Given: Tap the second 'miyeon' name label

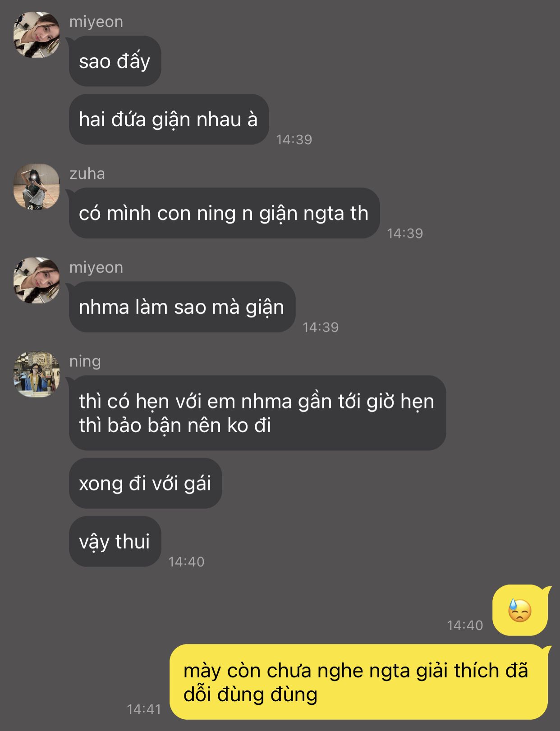Looking at the screenshot, I should (96, 267).
